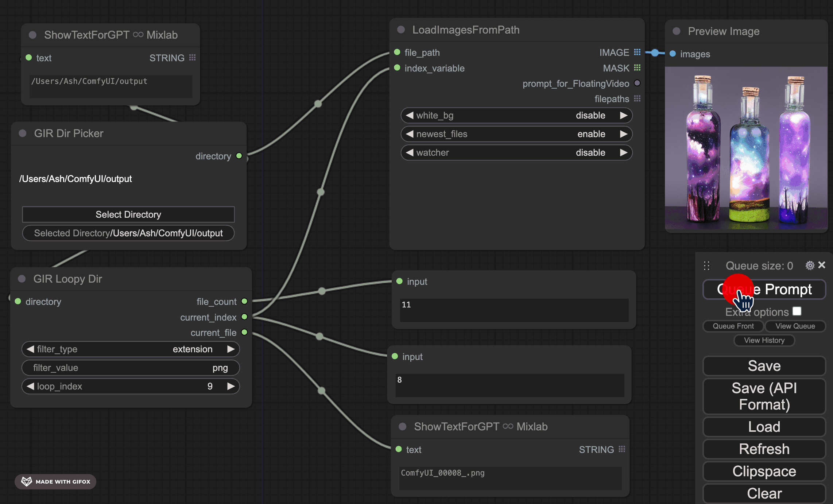
Task: Grab the queue panel drag handle dots
Action: tap(706, 266)
